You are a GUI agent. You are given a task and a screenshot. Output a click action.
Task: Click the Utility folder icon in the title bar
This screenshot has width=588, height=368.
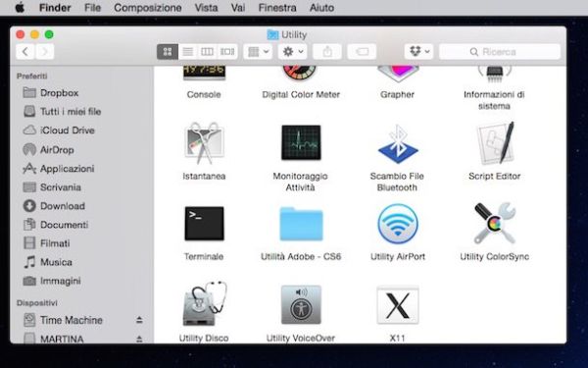click(x=272, y=34)
